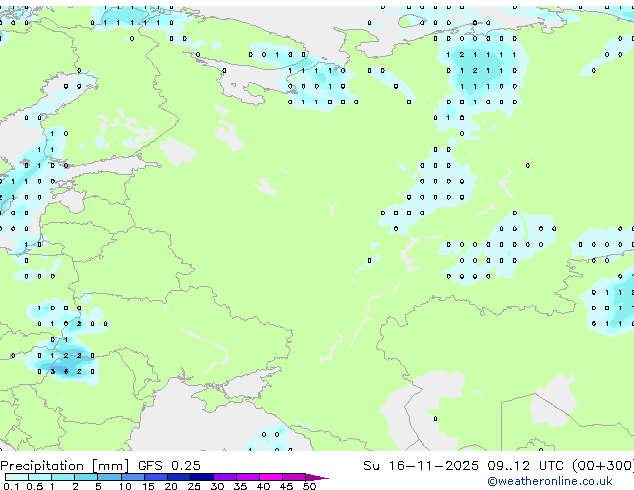This screenshot has width=634, height=490.
Task: Click the legend label '20'
Action: tap(171, 486)
